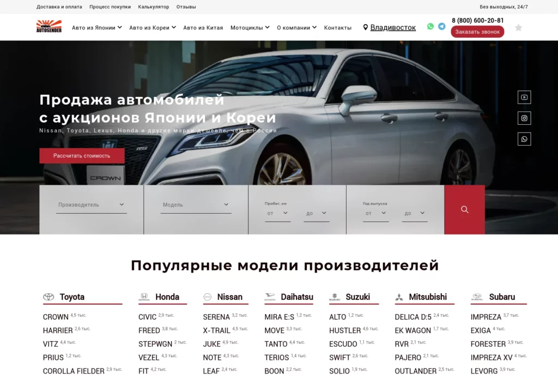
Task: Open YouTube channel icon on banner
Action: [524, 98]
